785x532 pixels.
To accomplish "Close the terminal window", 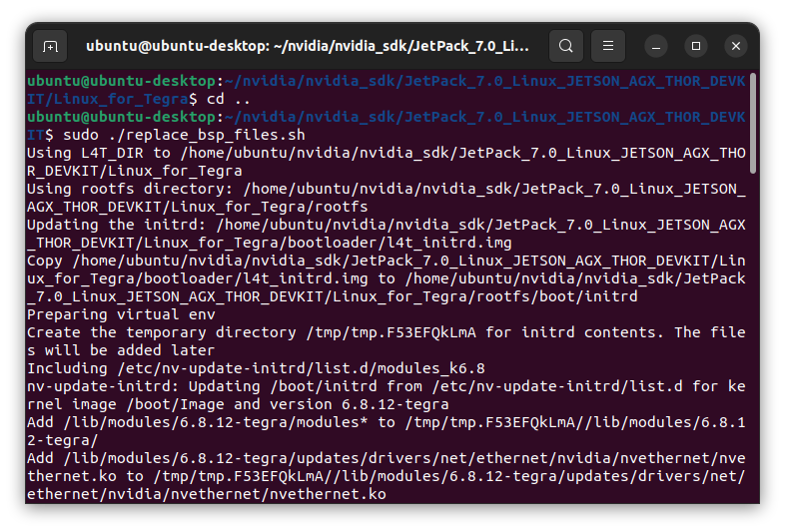I will pyautogui.click(x=736, y=47).
